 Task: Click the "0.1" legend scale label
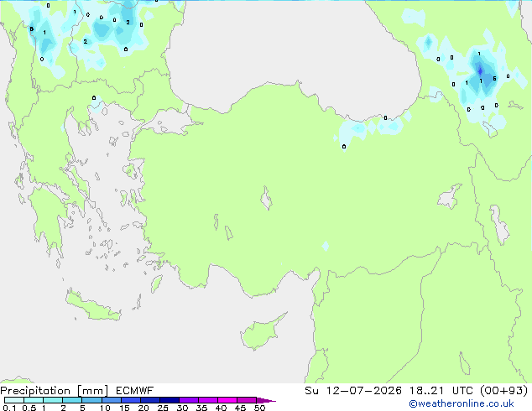[9, 408]
